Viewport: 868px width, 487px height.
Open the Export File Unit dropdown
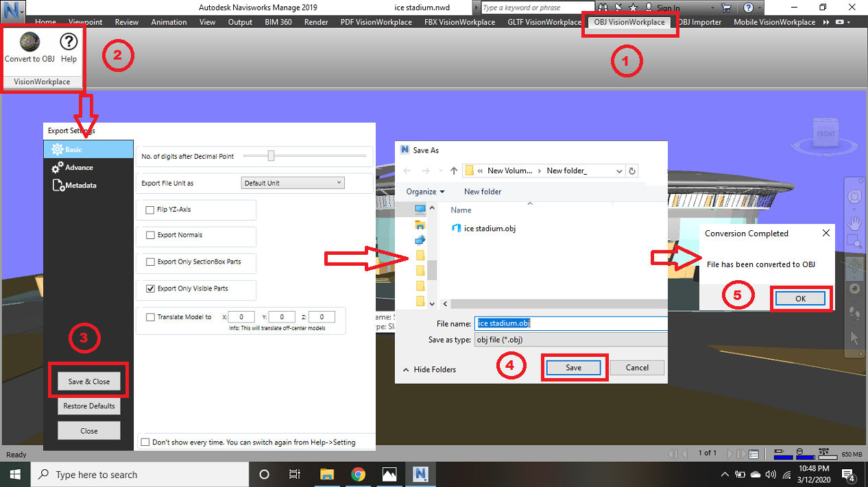(x=293, y=183)
